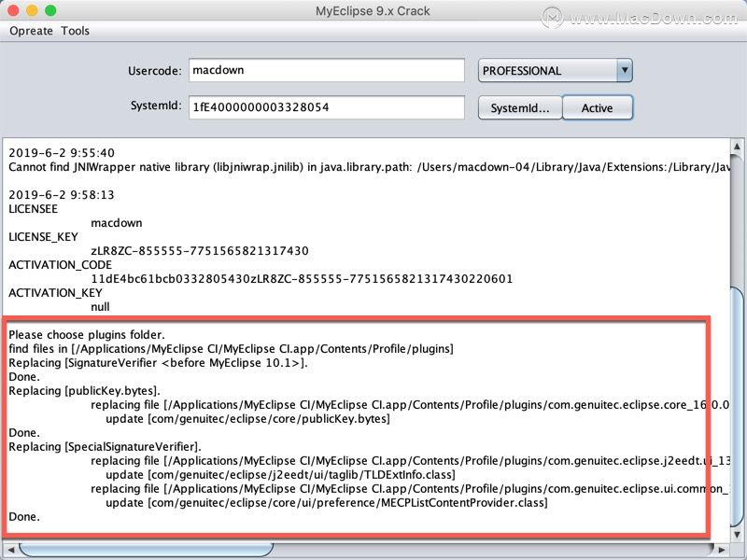
Task: Click 'Replacing [publicKey.bytes].' line
Action: pyautogui.click(x=84, y=391)
